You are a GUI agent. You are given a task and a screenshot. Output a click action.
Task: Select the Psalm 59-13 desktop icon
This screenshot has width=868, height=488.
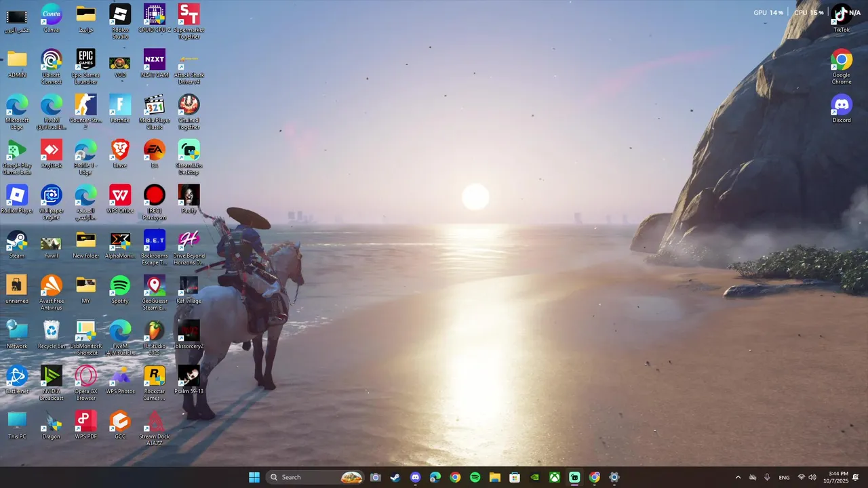coord(189,380)
